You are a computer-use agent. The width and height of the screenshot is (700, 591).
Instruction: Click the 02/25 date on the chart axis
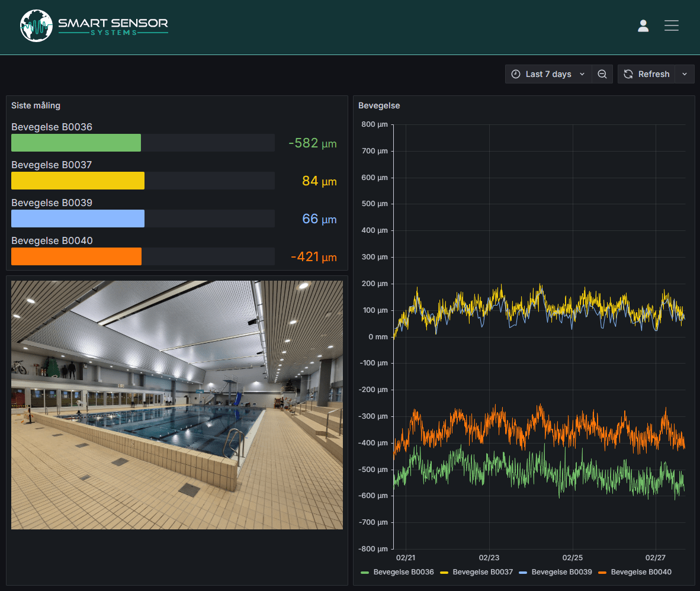tap(573, 557)
